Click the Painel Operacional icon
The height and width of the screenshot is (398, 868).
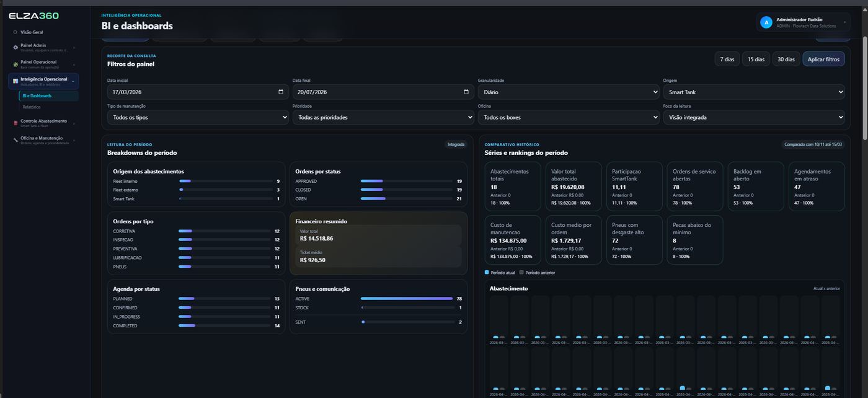(15, 64)
